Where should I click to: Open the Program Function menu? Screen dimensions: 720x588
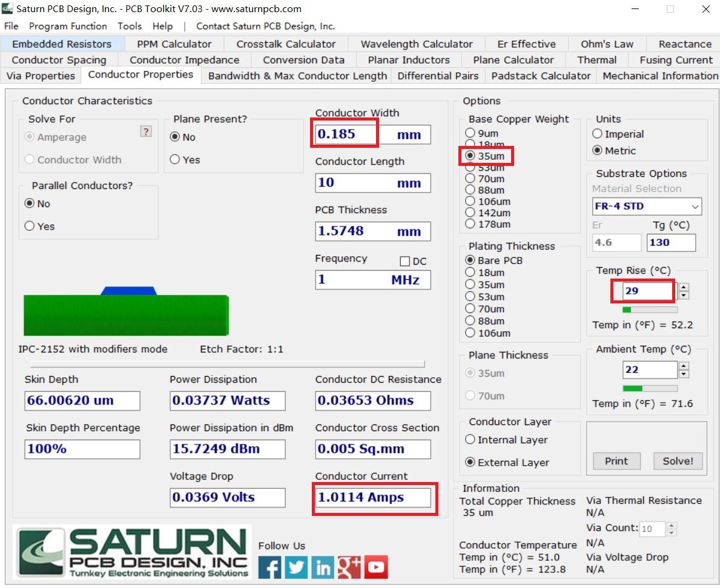pos(68,26)
